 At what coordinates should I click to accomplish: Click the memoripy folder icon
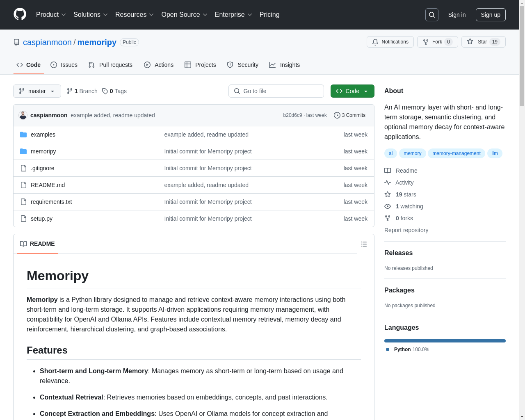pos(23,151)
